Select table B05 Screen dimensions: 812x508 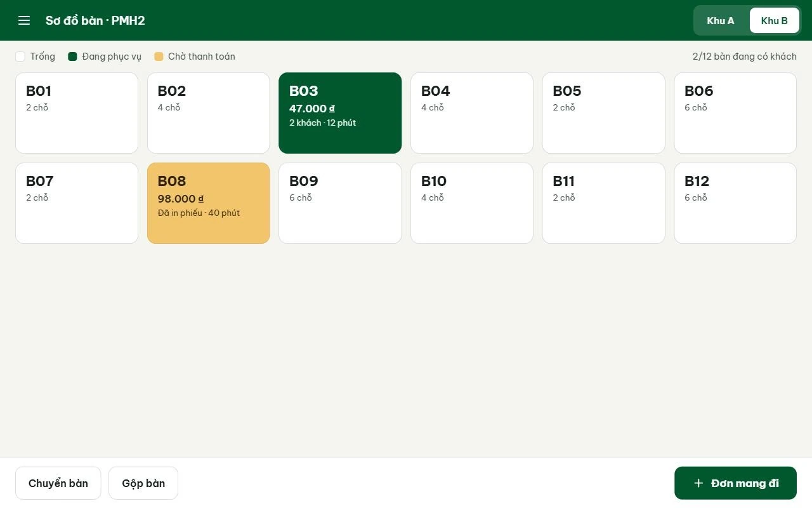[603, 113]
